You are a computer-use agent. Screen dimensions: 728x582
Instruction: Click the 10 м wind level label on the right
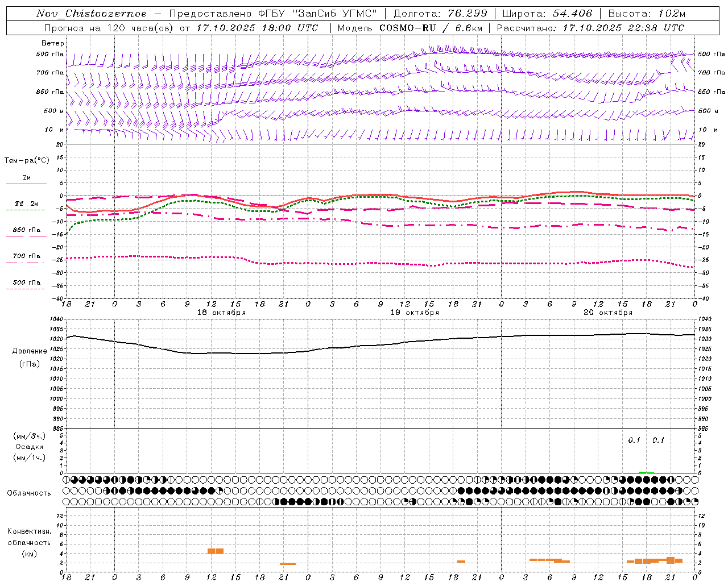coord(703,130)
